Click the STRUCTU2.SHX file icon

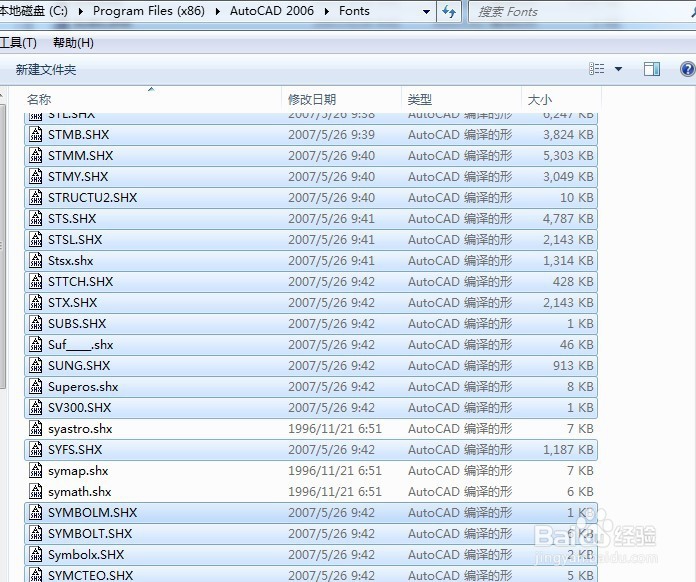coord(36,198)
